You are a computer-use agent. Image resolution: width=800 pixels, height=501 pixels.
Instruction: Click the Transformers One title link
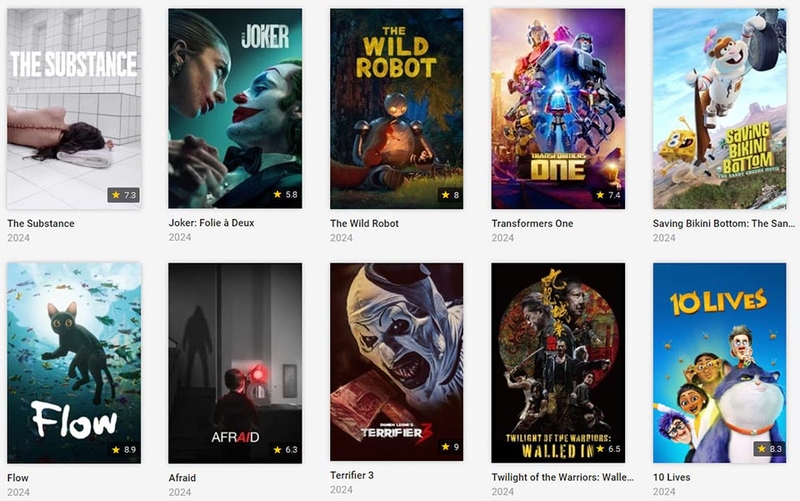[532, 223]
